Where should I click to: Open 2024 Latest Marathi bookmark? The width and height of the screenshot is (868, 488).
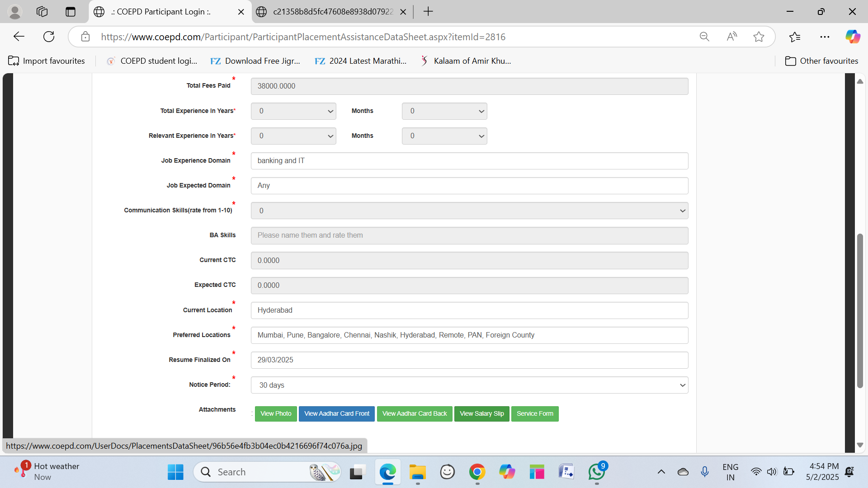pyautogui.click(x=361, y=61)
